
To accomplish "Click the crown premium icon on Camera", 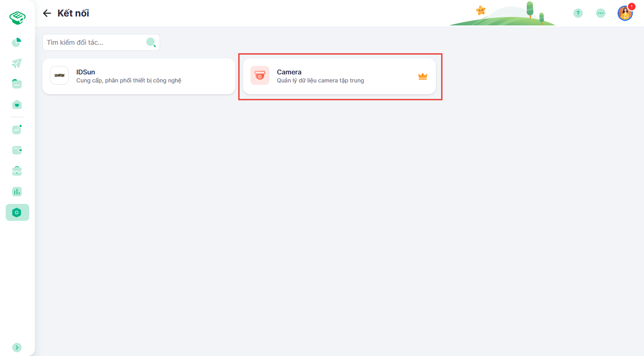I will click(x=422, y=76).
